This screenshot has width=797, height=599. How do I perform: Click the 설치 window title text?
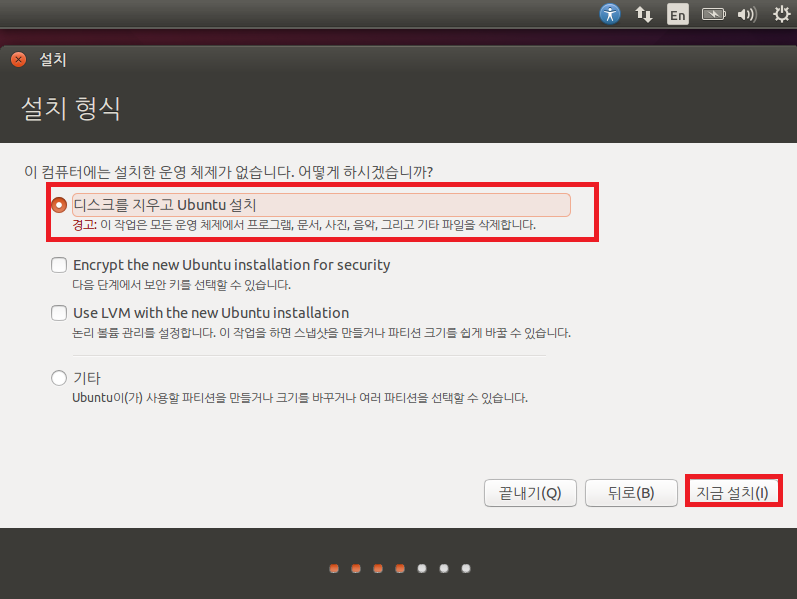pyautogui.click(x=53, y=59)
